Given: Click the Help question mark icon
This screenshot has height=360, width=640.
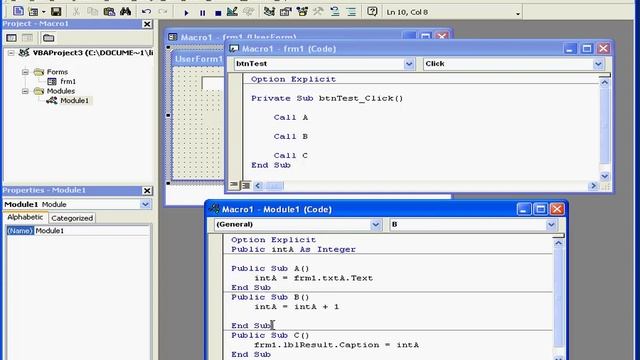Looking at the screenshot, I should [x=372, y=11].
